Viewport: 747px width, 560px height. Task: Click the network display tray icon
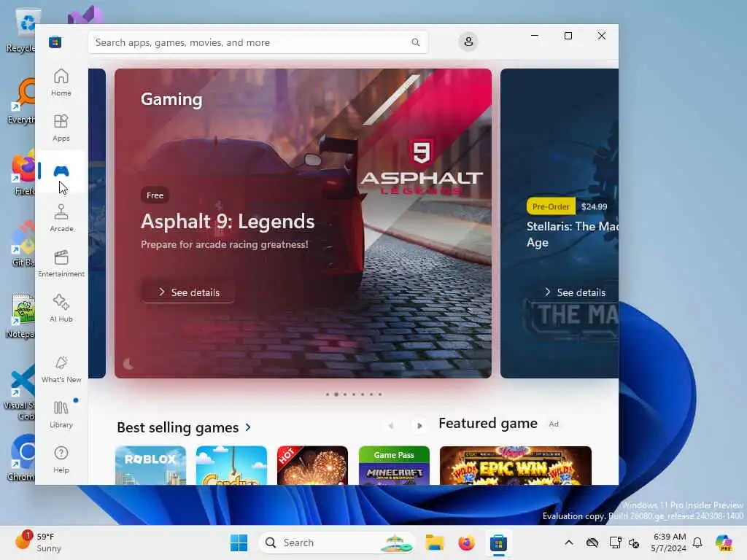[x=615, y=542]
